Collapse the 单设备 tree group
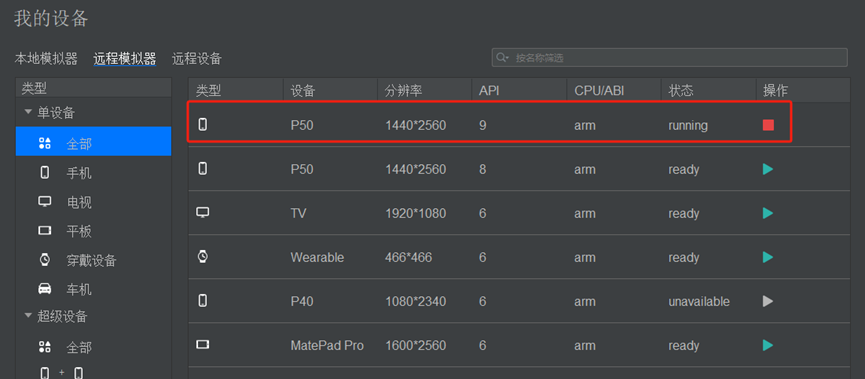Viewport: 865px width, 379px height. pyautogui.click(x=28, y=112)
